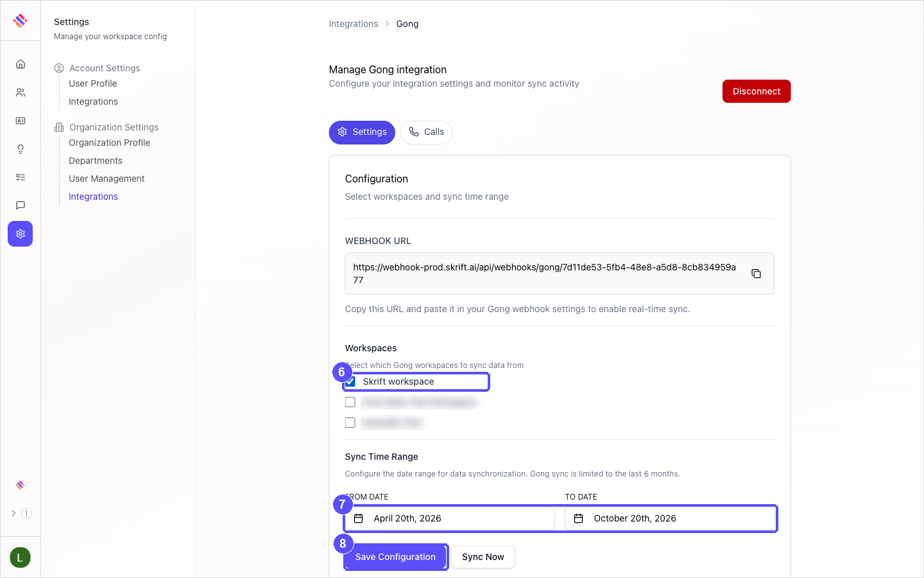Click the Sync Now button

(483, 557)
